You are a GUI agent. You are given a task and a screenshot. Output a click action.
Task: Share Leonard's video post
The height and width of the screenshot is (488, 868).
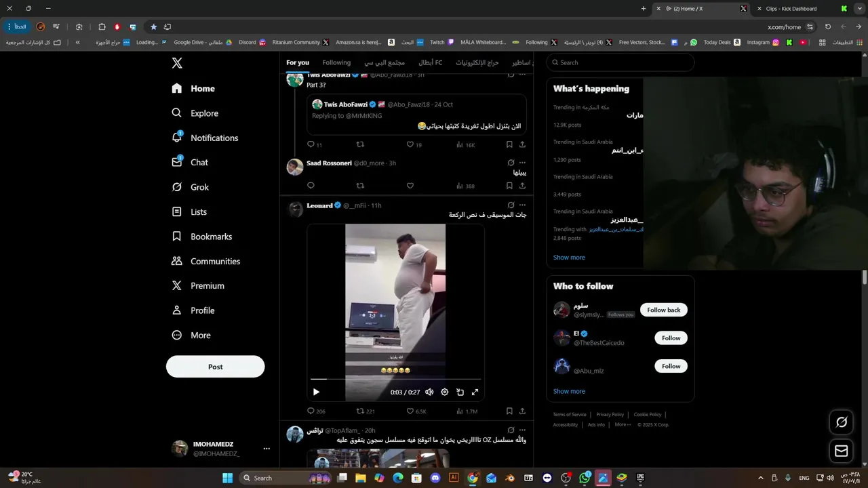[522, 411]
